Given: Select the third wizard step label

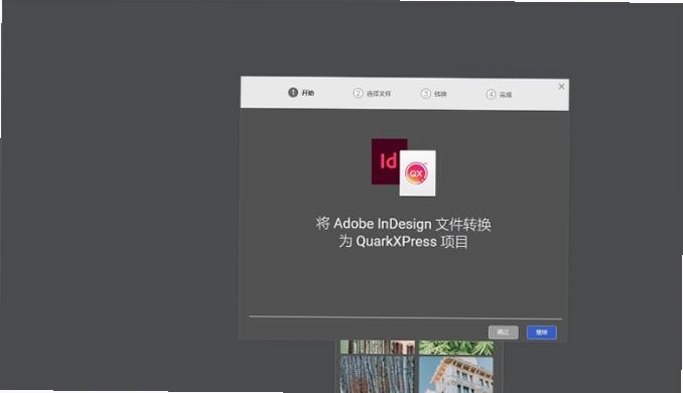Looking at the screenshot, I should coord(440,94).
